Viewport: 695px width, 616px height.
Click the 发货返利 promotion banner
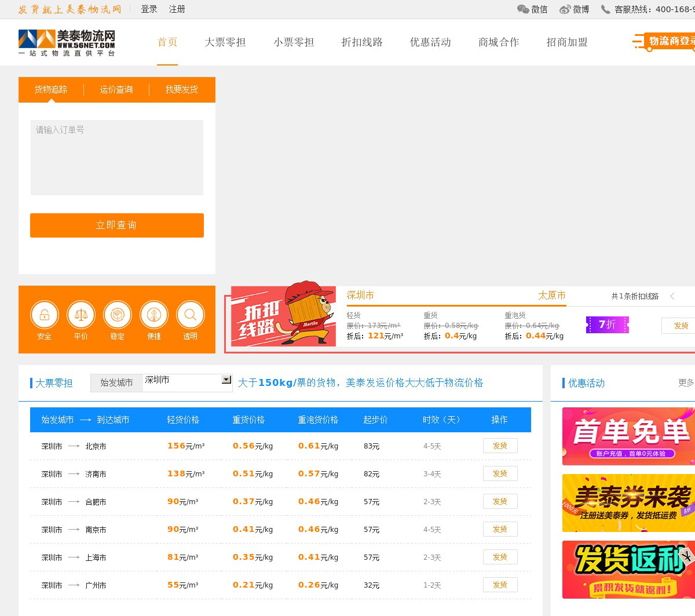tap(628, 569)
